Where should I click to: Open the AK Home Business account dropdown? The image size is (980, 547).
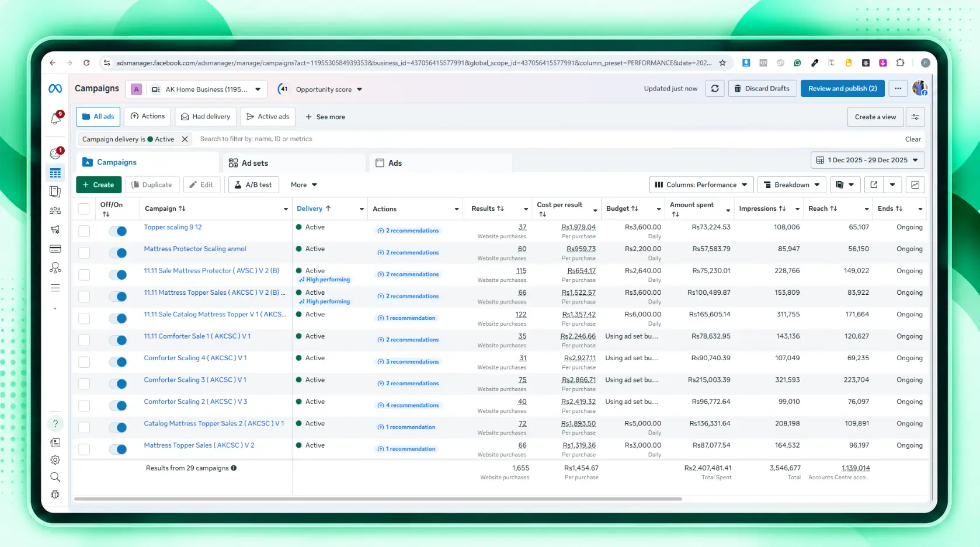click(206, 89)
